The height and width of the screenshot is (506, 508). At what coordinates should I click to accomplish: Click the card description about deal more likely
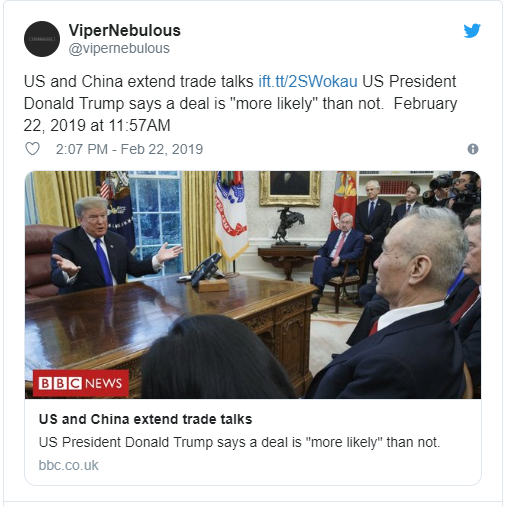click(x=239, y=442)
